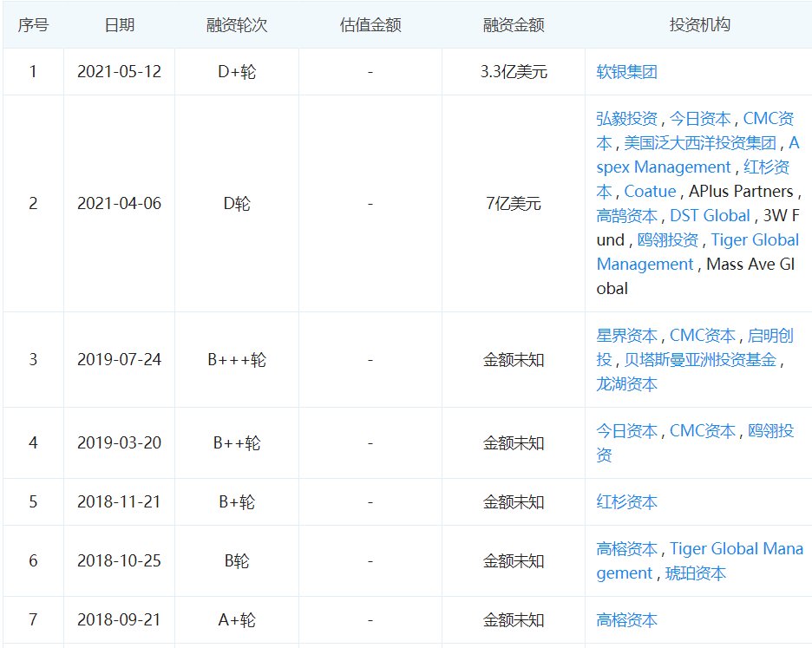Click 金额未知 in the 2018-09-21 row
Screen dimensions: 812x648
(x=514, y=620)
